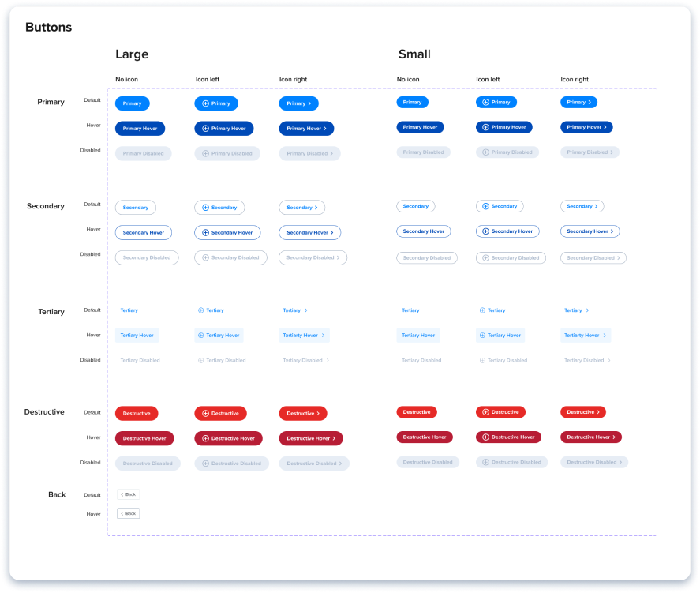Image resolution: width=700 pixels, height=593 pixels.
Task: Select the large no-icon Tertiary default link
Action: click(129, 310)
